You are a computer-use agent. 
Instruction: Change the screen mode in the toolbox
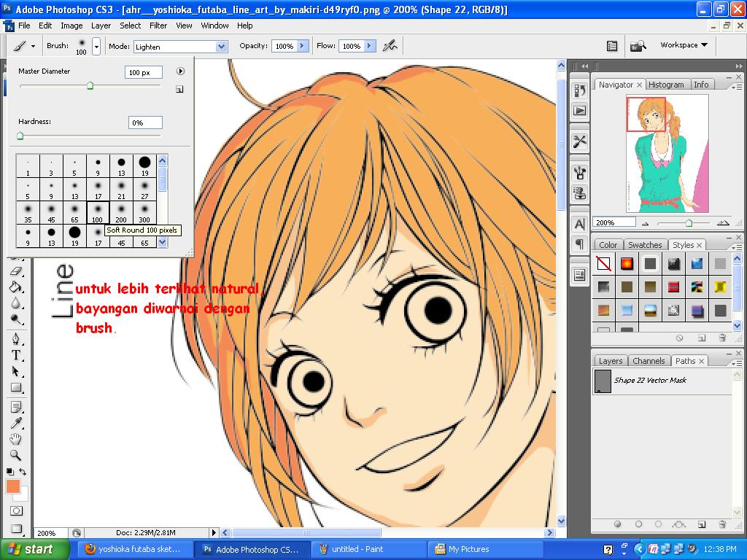tap(16, 528)
